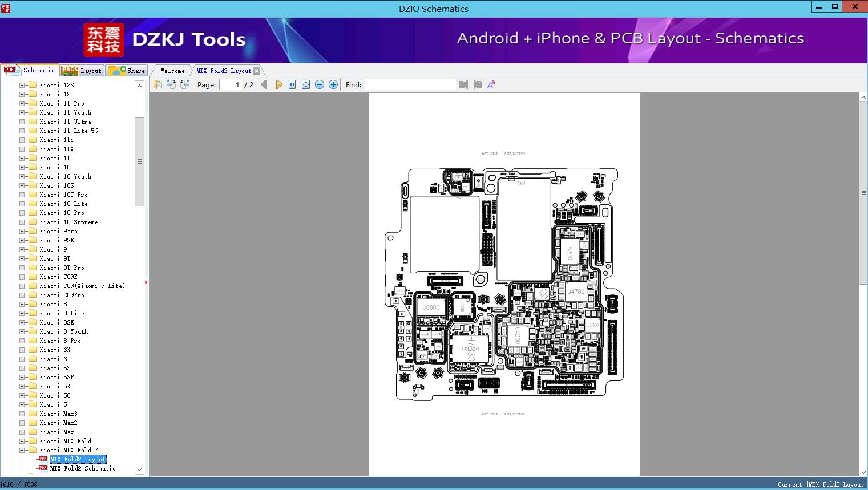Expand the Xiaomi 9Pro node
868x490 pixels.
point(22,231)
